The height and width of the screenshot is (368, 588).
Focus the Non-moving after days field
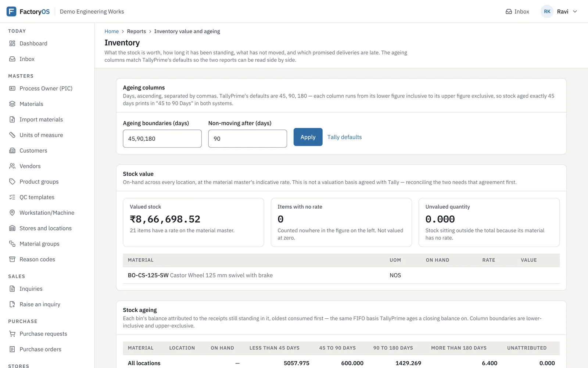(x=248, y=139)
